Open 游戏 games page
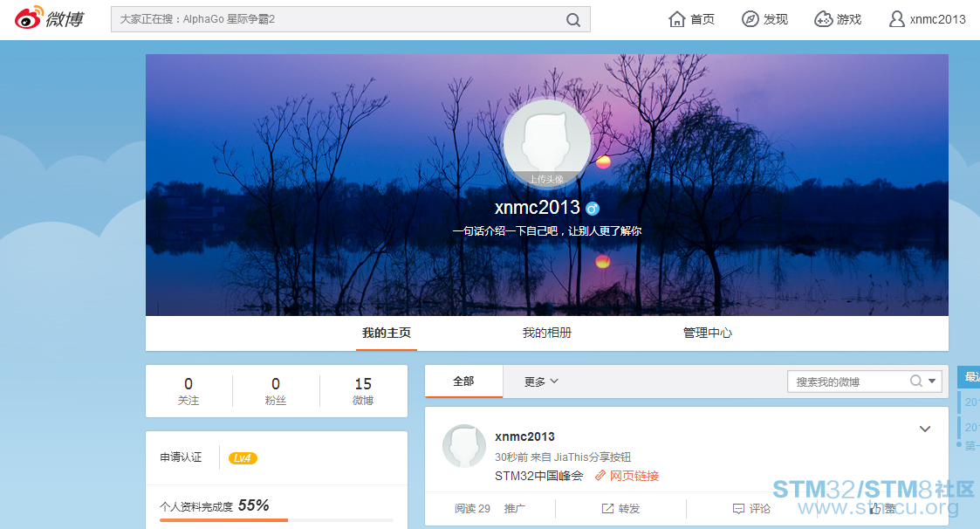The height and width of the screenshot is (529, 980). [838, 19]
